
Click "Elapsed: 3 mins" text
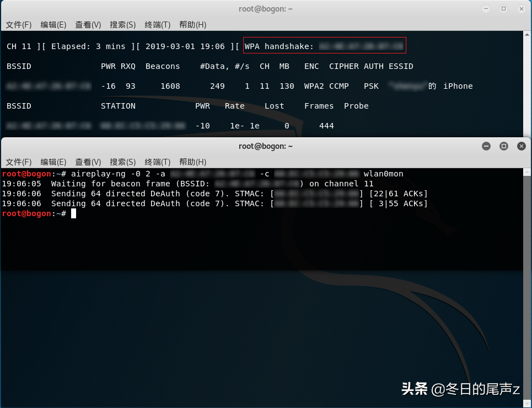[x=88, y=46]
